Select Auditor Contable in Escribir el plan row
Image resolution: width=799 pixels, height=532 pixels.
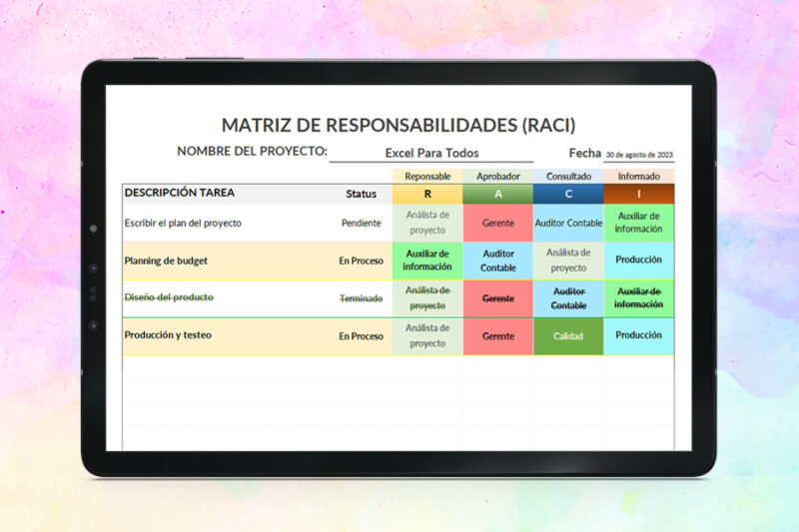[568, 223]
